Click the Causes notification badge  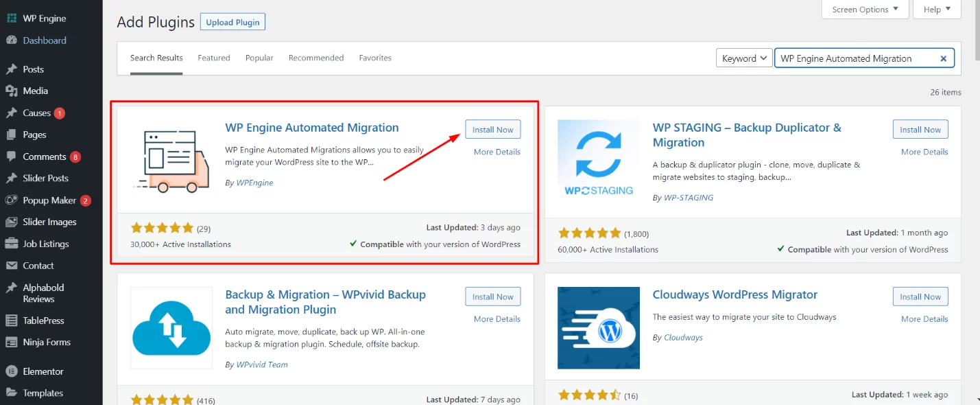click(60, 113)
